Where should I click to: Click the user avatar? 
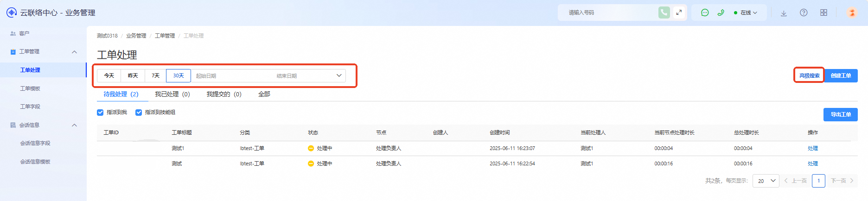[852, 13]
